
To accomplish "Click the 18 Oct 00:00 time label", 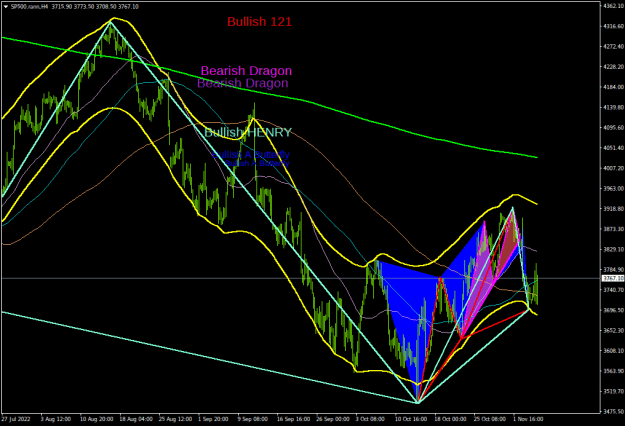I will (450, 419).
